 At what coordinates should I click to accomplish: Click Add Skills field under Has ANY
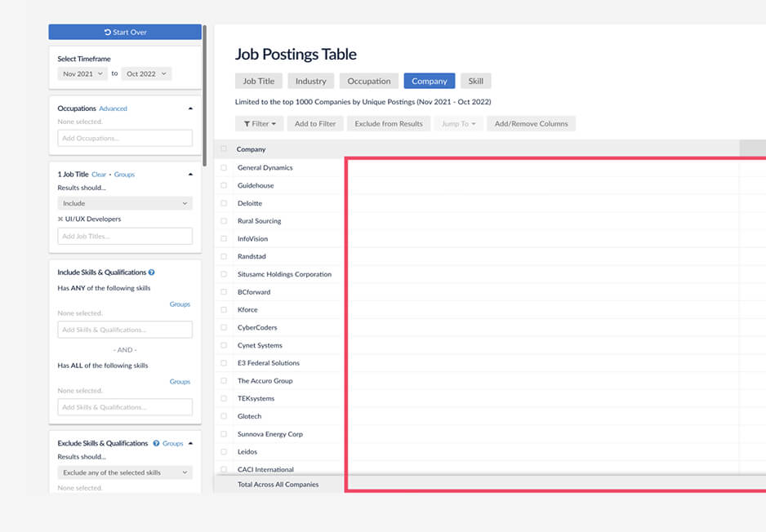tap(125, 330)
